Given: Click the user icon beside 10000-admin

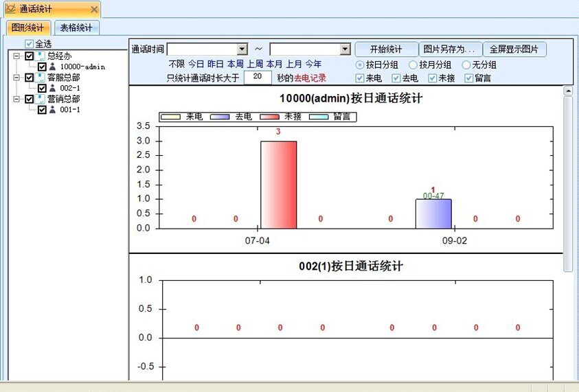Looking at the screenshot, I should (x=53, y=67).
